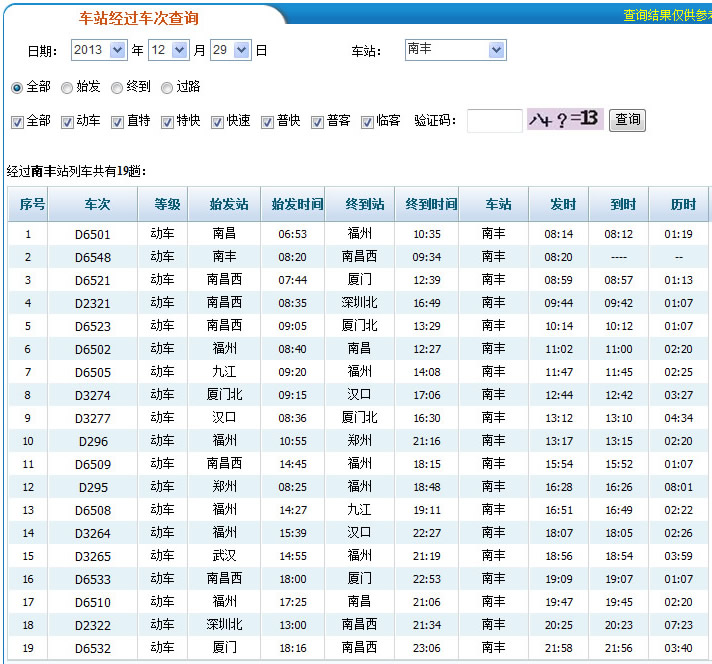Open the month dropdown showing 12
712x664 pixels.
(x=169, y=50)
